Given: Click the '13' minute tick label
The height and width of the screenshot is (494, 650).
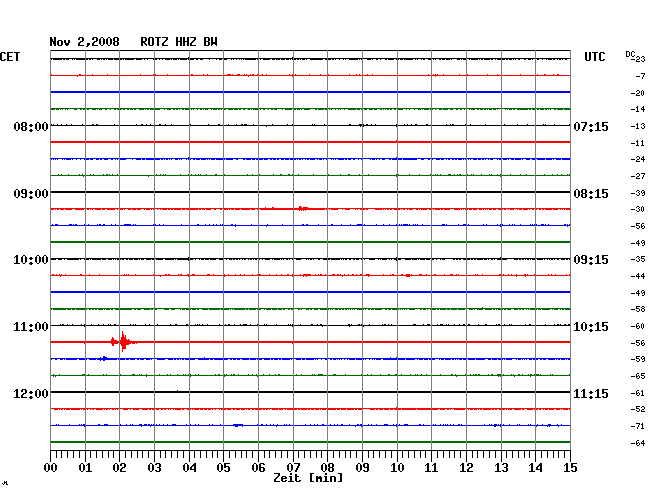Looking at the screenshot, I should (x=501, y=468).
